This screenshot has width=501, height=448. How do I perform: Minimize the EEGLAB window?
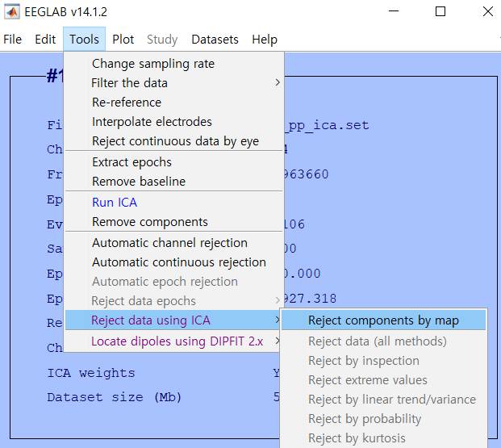[394, 11]
